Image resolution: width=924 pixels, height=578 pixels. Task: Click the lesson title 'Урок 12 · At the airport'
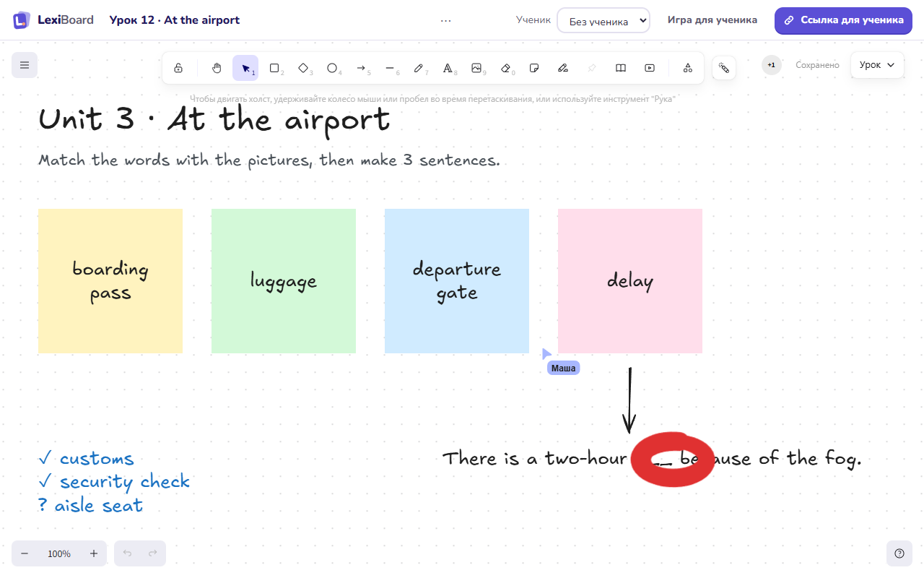[175, 20]
